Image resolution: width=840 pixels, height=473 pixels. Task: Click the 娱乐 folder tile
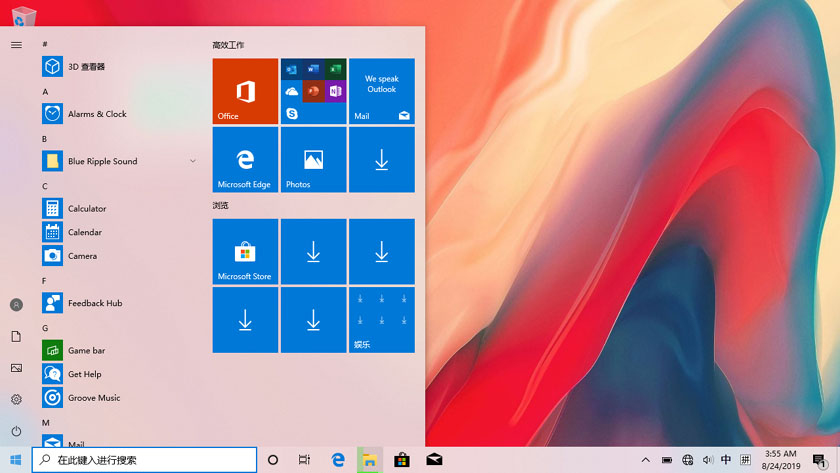[381, 320]
